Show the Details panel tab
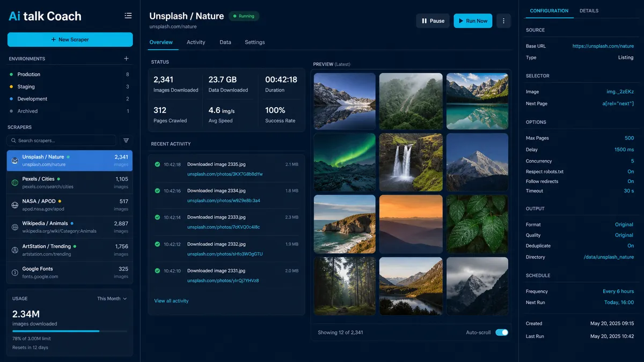 (x=589, y=11)
